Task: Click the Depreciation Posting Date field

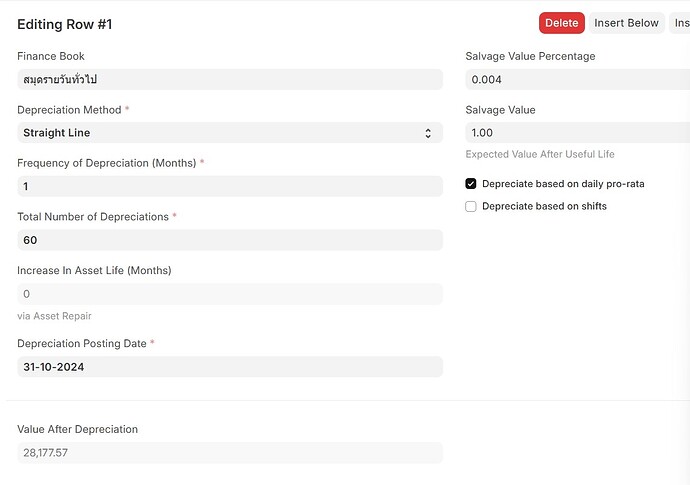Action: click(x=230, y=367)
